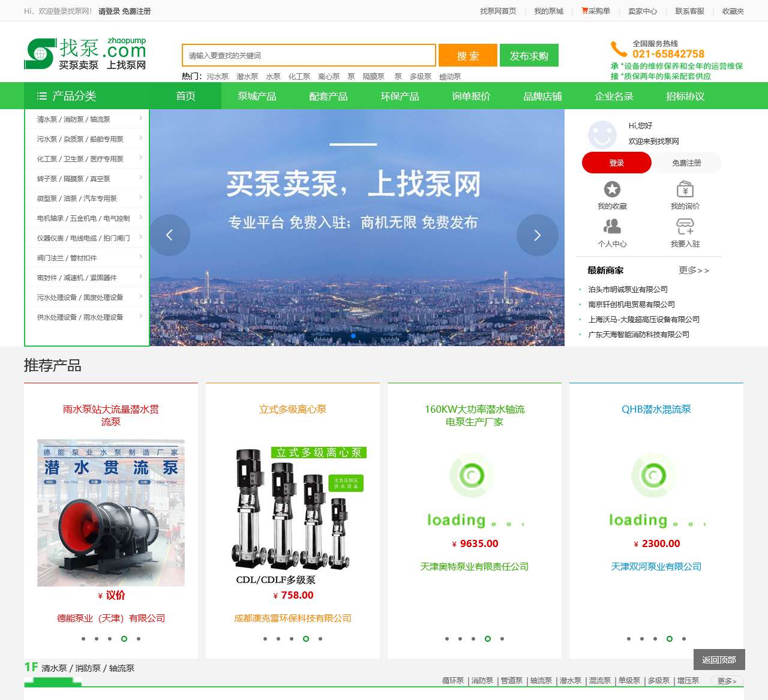Viewport: 768px width, 700px height.
Task: Open the 泵城产品 navigation tab
Action: pyautogui.click(x=257, y=96)
